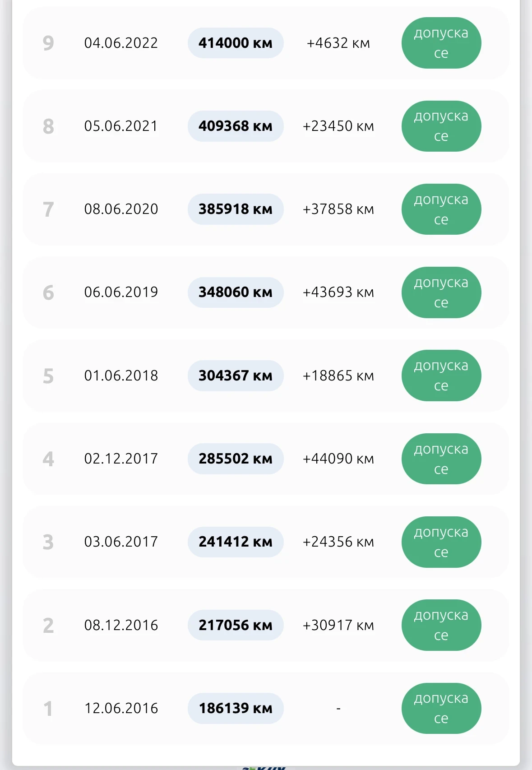Select the 241412 км mileage pill
Image resolution: width=532 pixels, height=770 pixels.
coord(236,542)
